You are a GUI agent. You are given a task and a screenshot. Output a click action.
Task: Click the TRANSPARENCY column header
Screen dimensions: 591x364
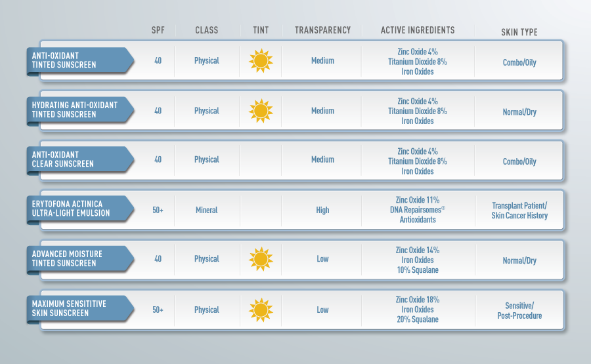point(322,30)
